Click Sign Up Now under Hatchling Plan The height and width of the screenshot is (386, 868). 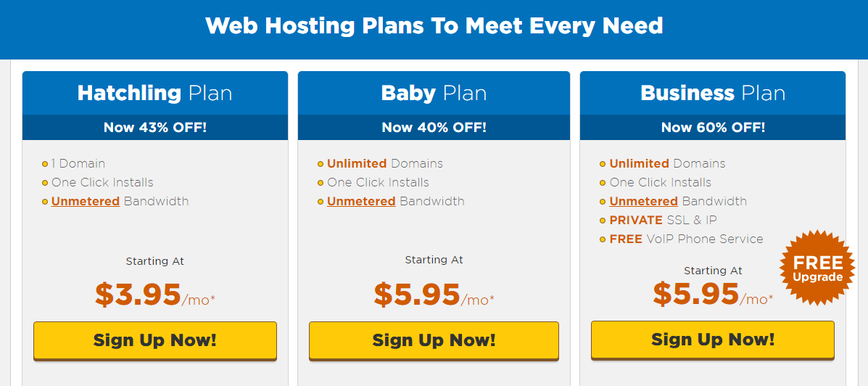pos(155,340)
